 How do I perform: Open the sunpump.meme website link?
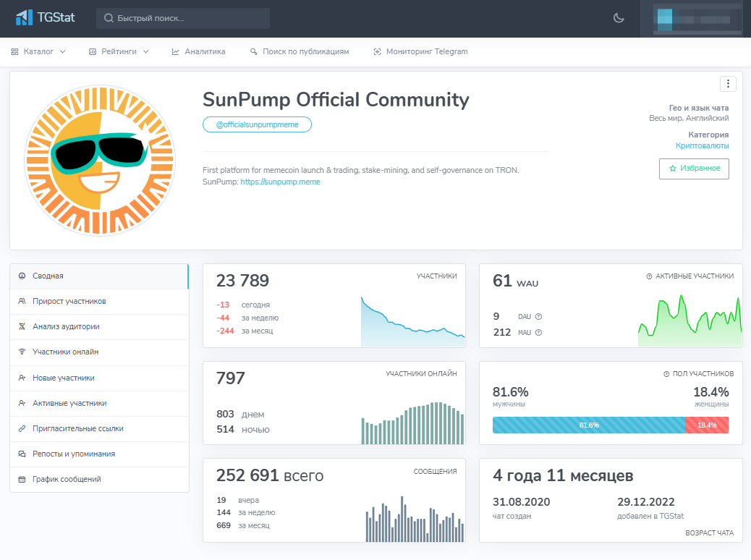[x=280, y=182]
